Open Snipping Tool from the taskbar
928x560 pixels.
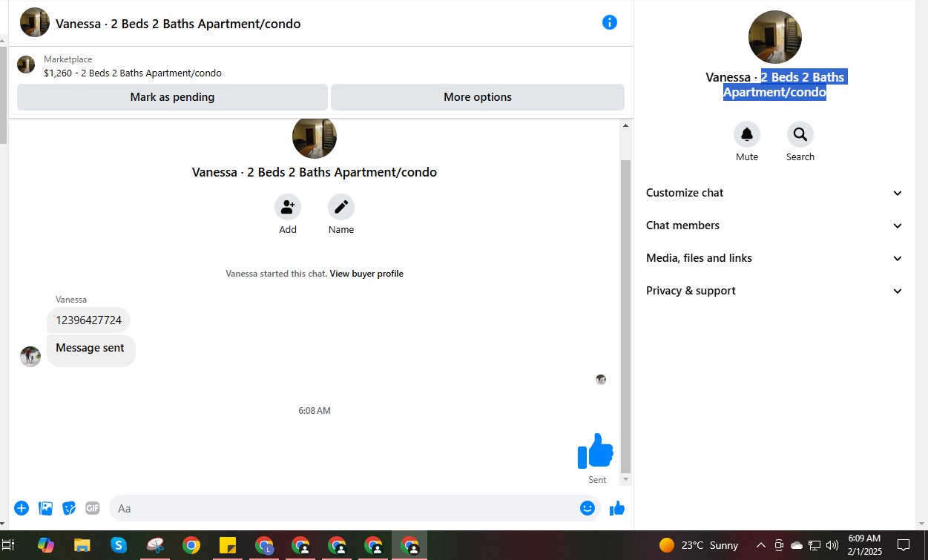click(x=155, y=545)
